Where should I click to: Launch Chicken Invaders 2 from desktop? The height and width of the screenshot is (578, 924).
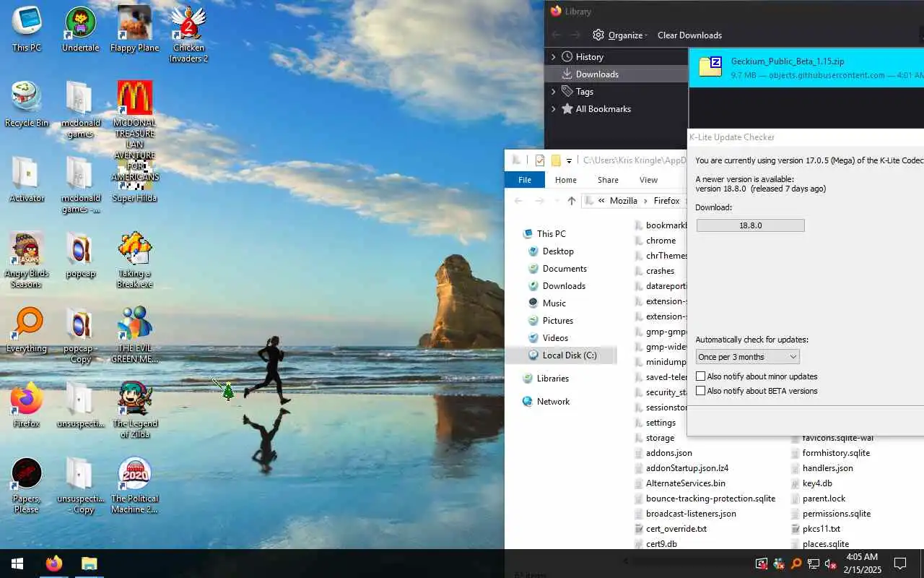point(188,34)
